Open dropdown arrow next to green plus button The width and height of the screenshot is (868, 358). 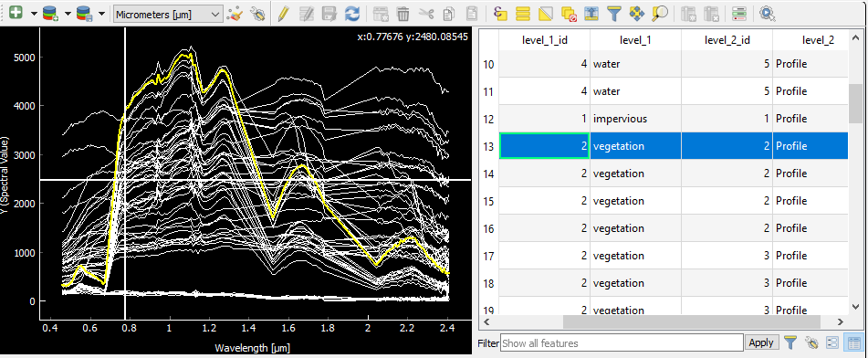34,14
